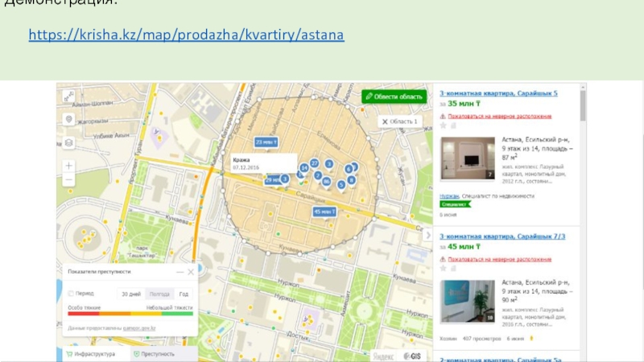Click the green Специалист badge
The image size is (644, 362).
[x=455, y=204]
